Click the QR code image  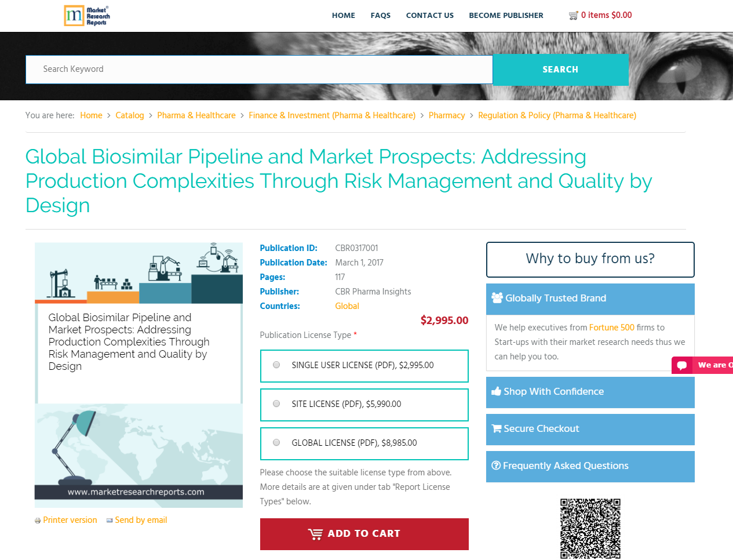point(590,528)
